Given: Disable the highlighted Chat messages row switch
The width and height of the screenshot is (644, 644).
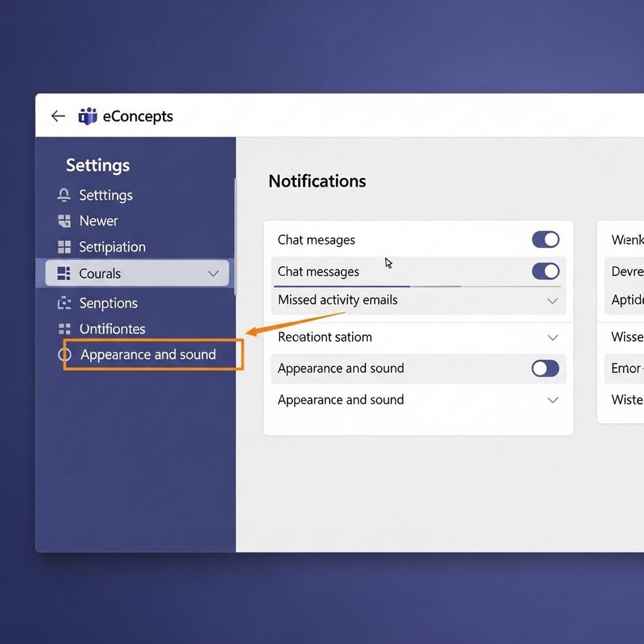Looking at the screenshot, I should [x=545, y=271].
